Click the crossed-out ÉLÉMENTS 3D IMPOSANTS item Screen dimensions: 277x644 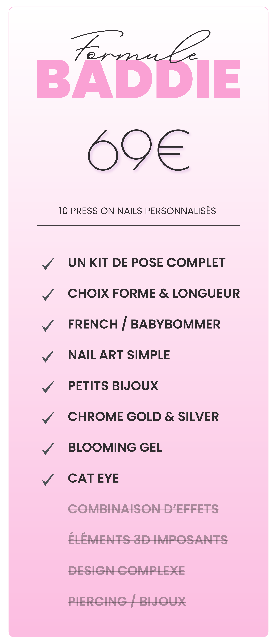(148, 540)
